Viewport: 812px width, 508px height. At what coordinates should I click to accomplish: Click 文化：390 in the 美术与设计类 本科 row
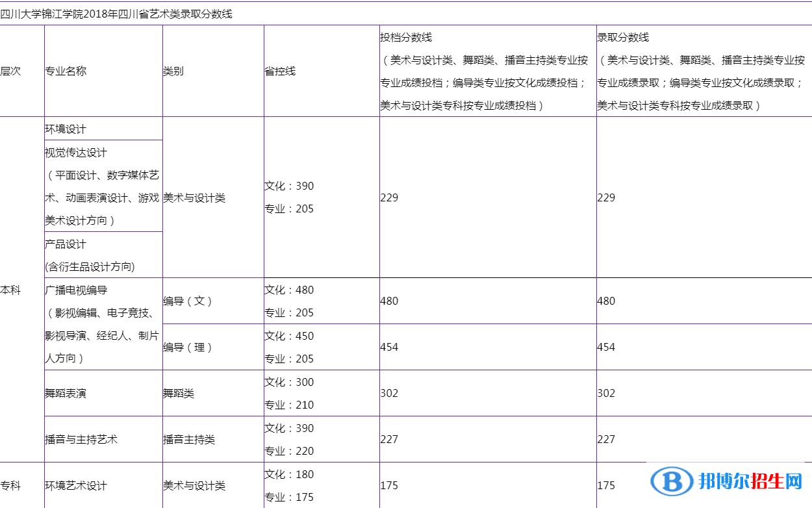point(289,186)
